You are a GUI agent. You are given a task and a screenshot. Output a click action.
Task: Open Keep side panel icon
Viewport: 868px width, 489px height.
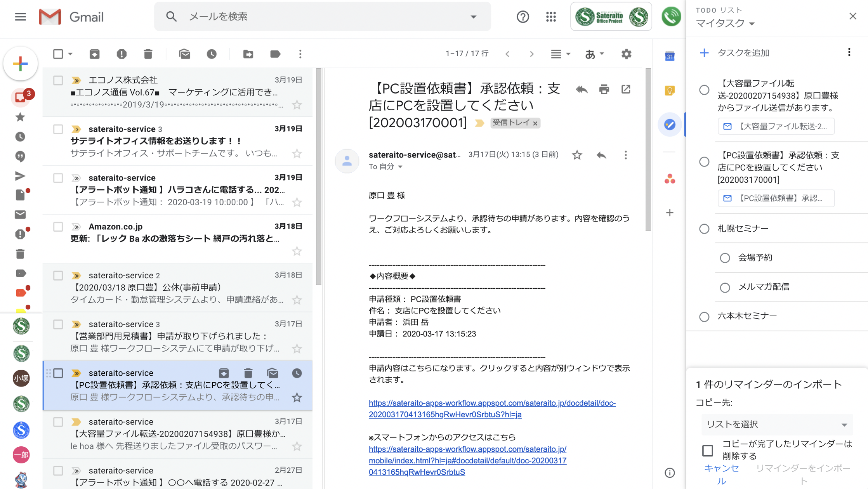pyautogui.click(x=670, y=90)
